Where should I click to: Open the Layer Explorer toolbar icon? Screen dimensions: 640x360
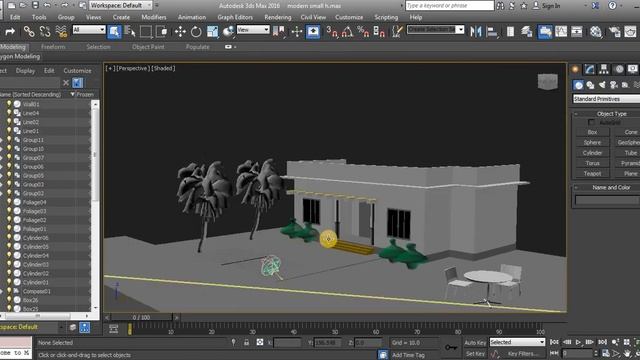click(527, 31)
